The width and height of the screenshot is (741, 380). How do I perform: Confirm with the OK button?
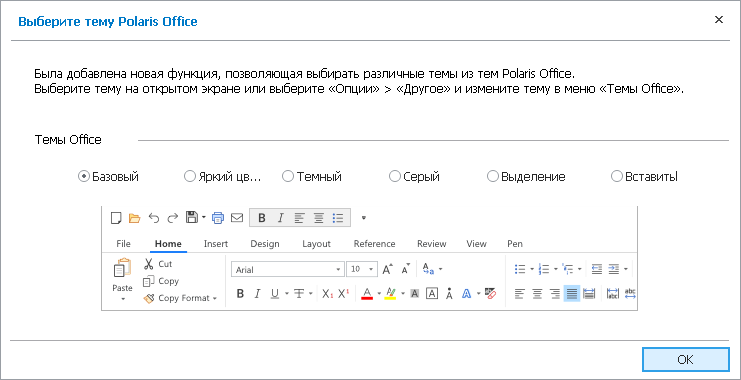coord(685,360)
